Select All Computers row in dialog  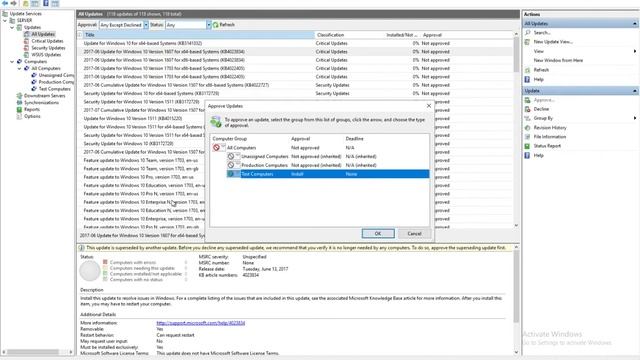pyautogui.click(x=320, y=147)
